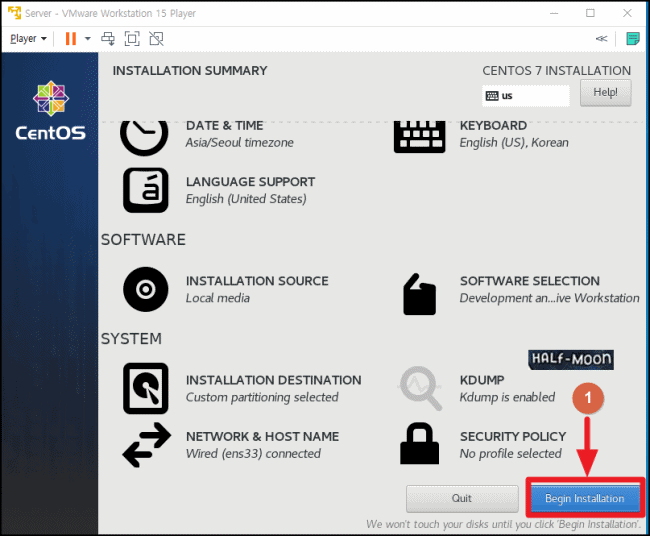The height and width of the screenshot is (536, 650).
Task: Open the Player menu
Action: (x=28, y=39)
